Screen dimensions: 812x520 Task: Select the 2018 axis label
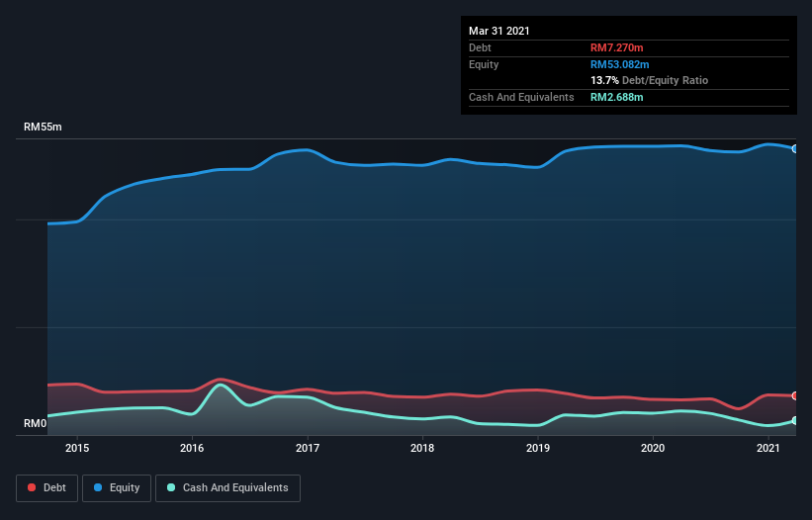[422, 448]
